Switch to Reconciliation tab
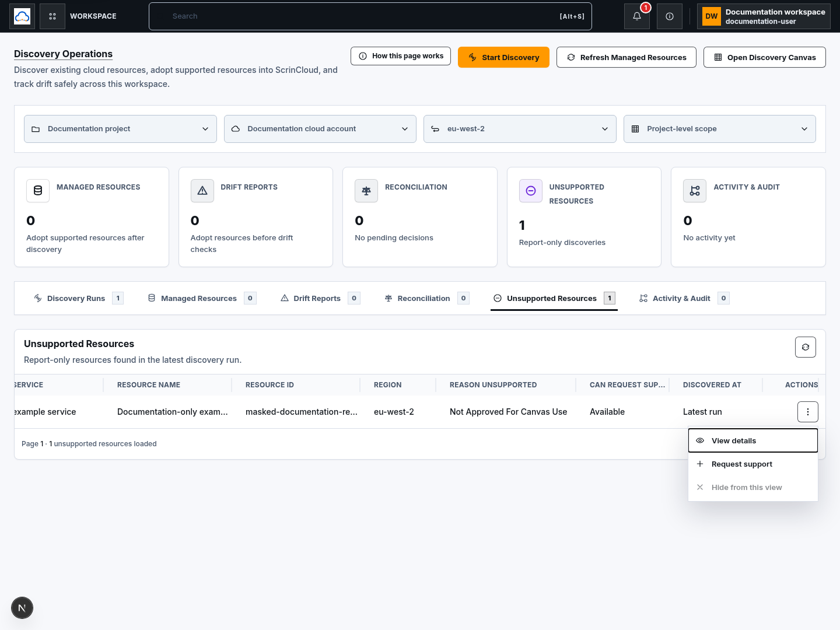This screenshot has width=840, height=630. (x=426, y=298)
